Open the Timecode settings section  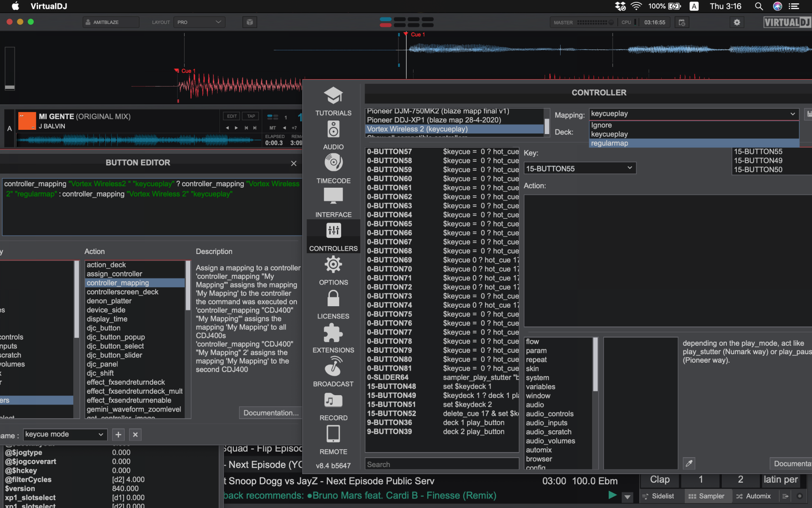[333, 169]
